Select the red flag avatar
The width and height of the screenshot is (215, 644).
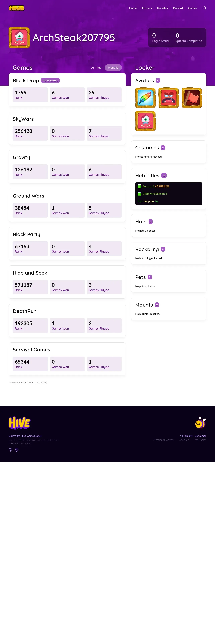tap(192, 98)
